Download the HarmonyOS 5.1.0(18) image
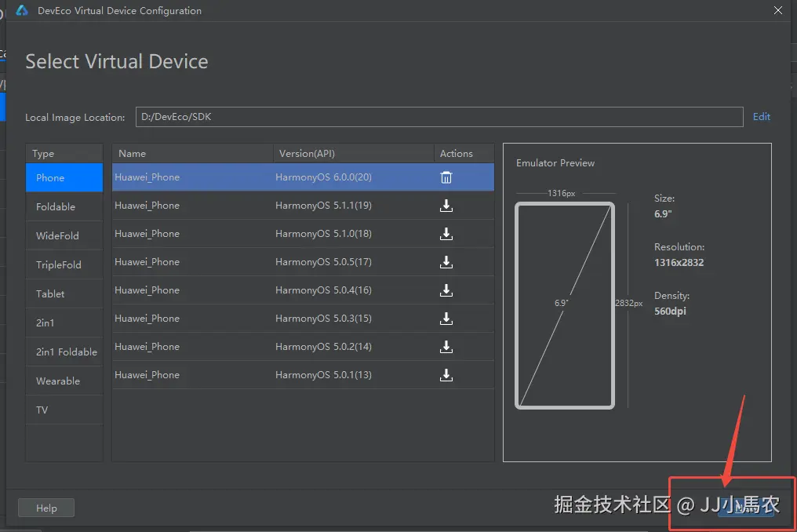The width and height of the screenshot is (797, 532). 446,234
